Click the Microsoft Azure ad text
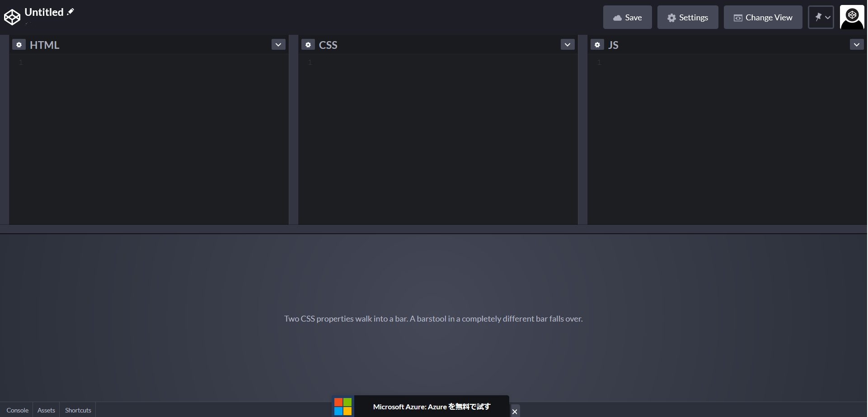868x417 pixels. coord(432,407)
